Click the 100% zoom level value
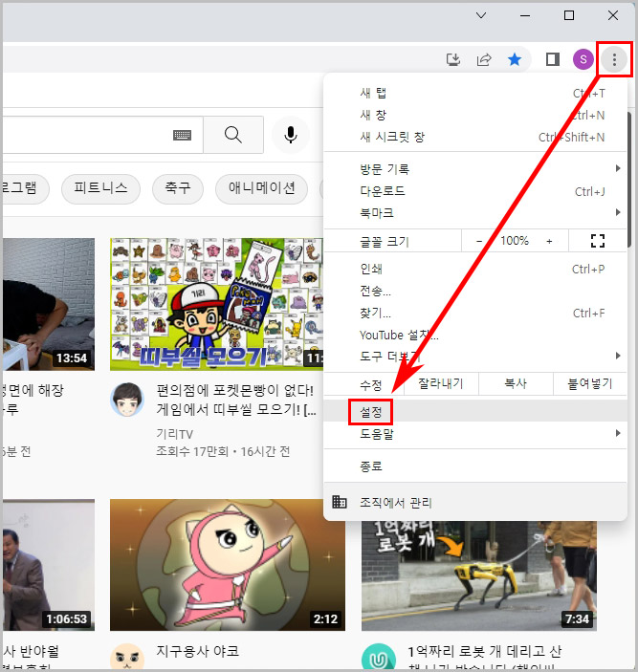 click(x=515, y=241)
